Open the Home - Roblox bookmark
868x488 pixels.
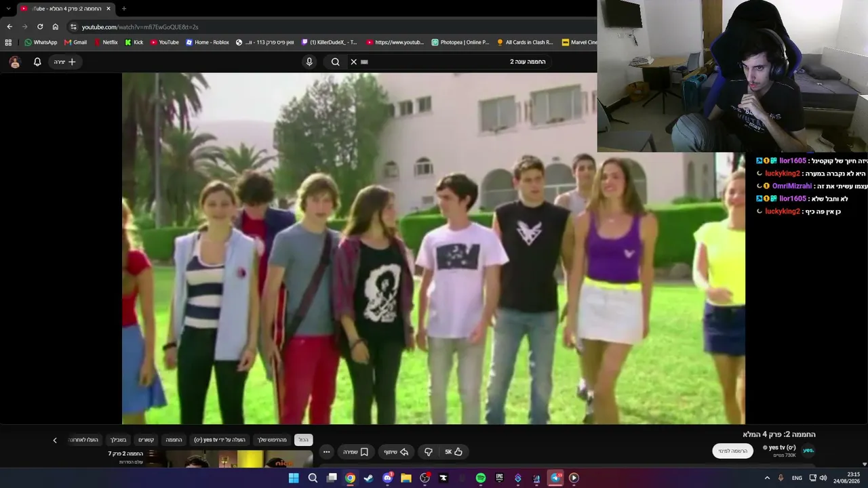(x=208, y=42)
